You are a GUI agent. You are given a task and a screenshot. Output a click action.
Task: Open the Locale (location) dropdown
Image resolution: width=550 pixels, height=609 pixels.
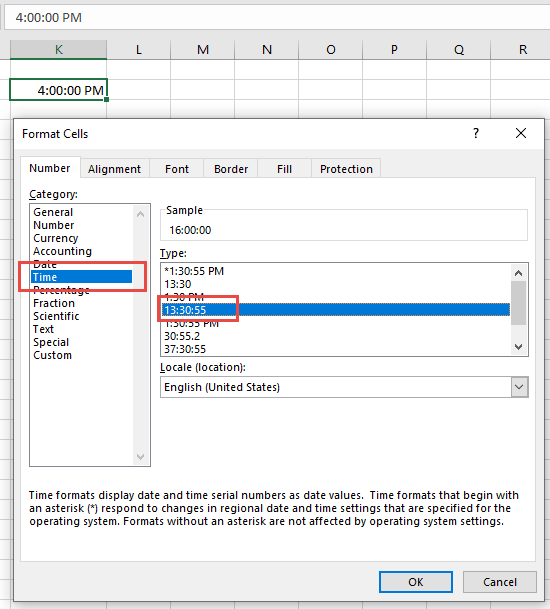click(519, 387)
